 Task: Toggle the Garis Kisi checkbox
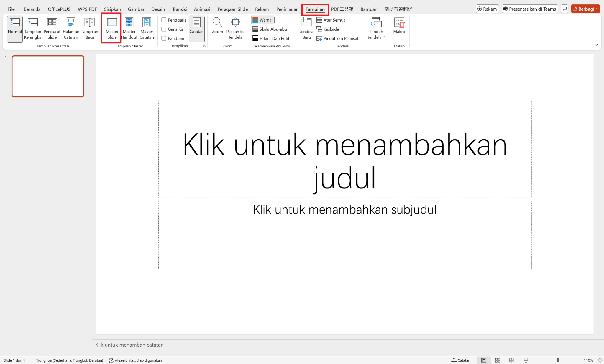(164, 29)
